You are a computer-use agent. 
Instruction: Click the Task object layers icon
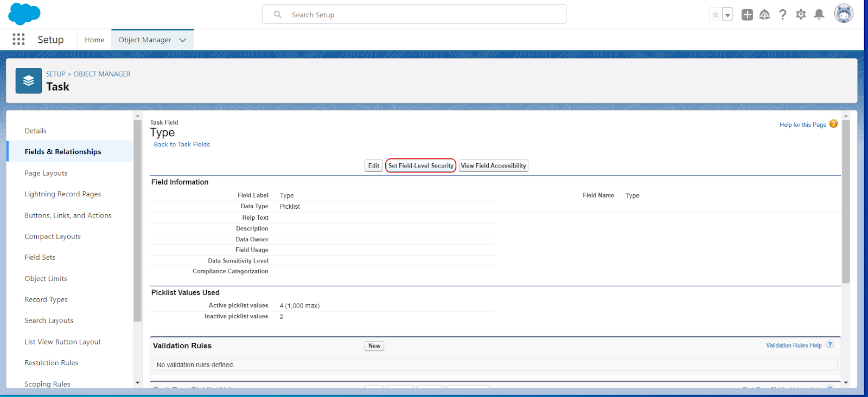pyautogui.click(x=29, y=81)
